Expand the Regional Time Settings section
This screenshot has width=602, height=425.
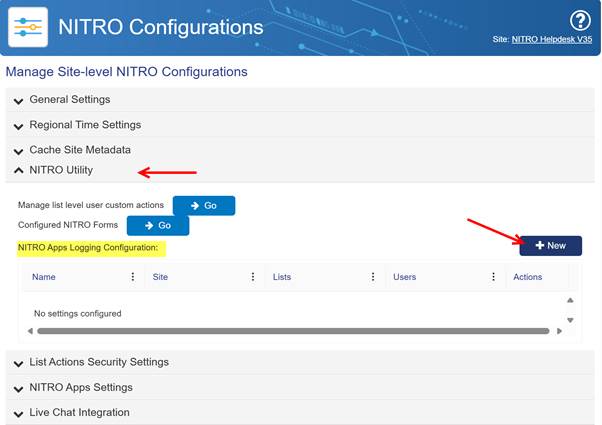(x=84, y=125)
